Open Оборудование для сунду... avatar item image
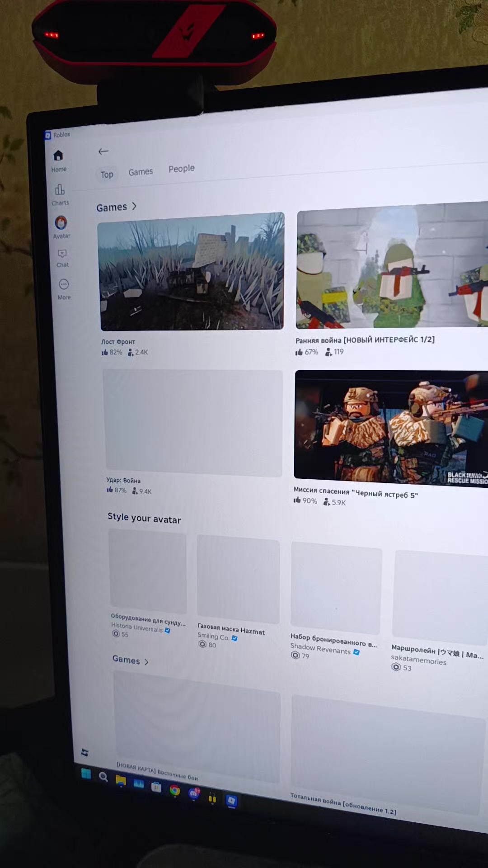Viewport: 488px width, 868px height. pos(148,571)
